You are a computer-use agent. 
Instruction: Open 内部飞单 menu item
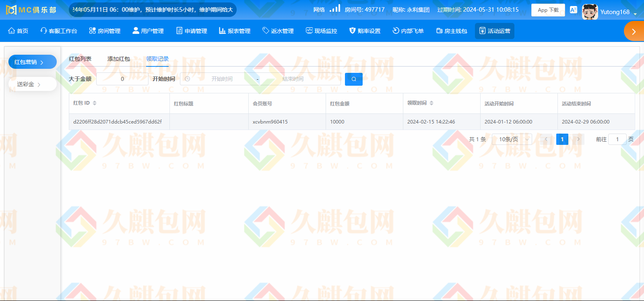tap(408, 31)
